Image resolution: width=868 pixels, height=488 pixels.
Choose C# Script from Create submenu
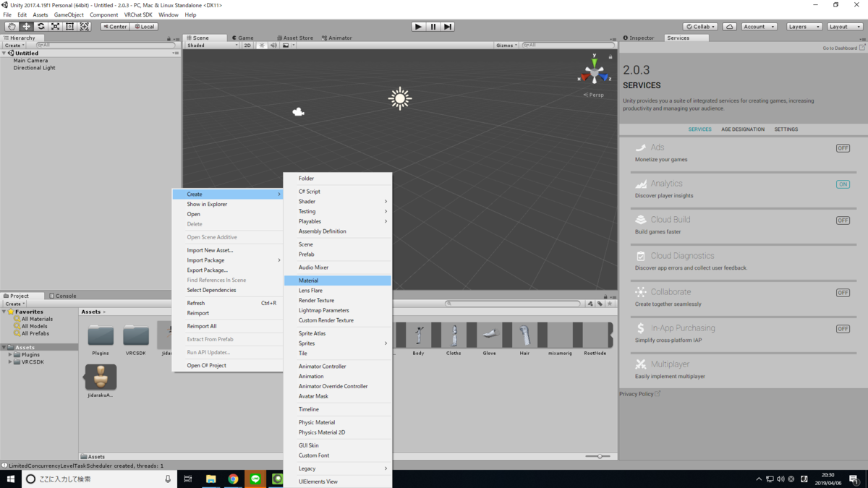tap(338, 192)
